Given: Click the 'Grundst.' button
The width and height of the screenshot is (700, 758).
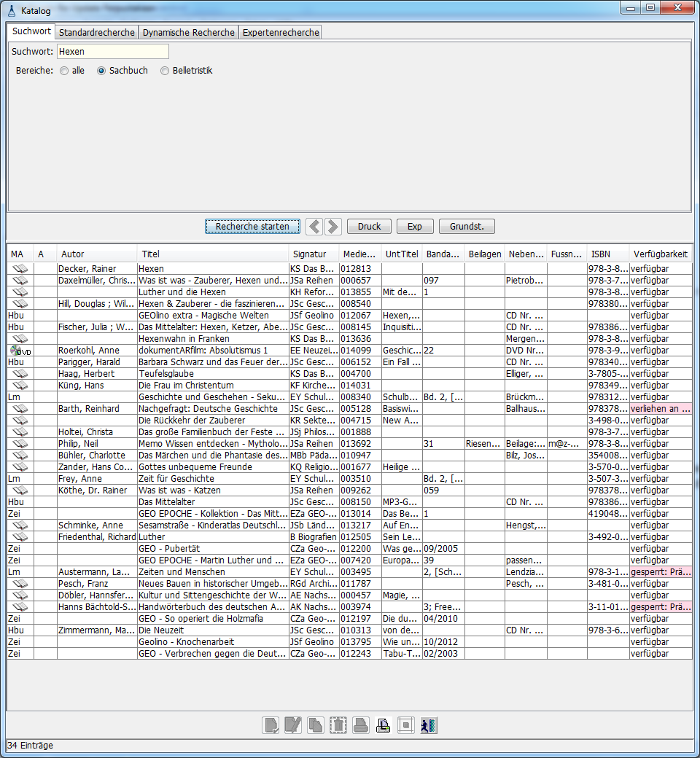Looking at the screenshot, I should (x=467, y=227).
